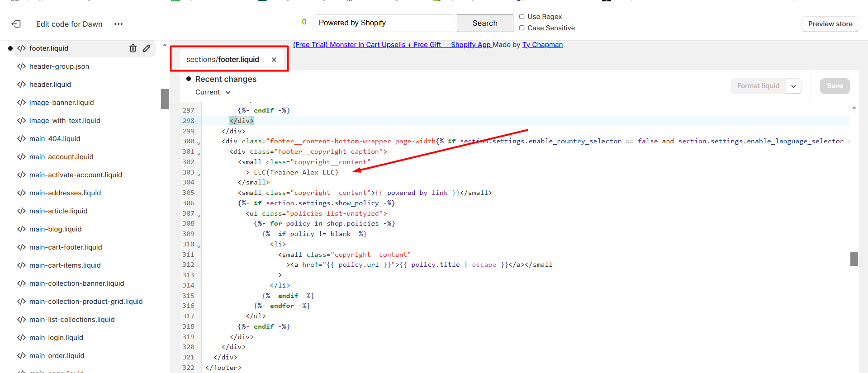868x373 pixels.
Task: Delete footer.liquid using trash icon
Action: [133, 48]
